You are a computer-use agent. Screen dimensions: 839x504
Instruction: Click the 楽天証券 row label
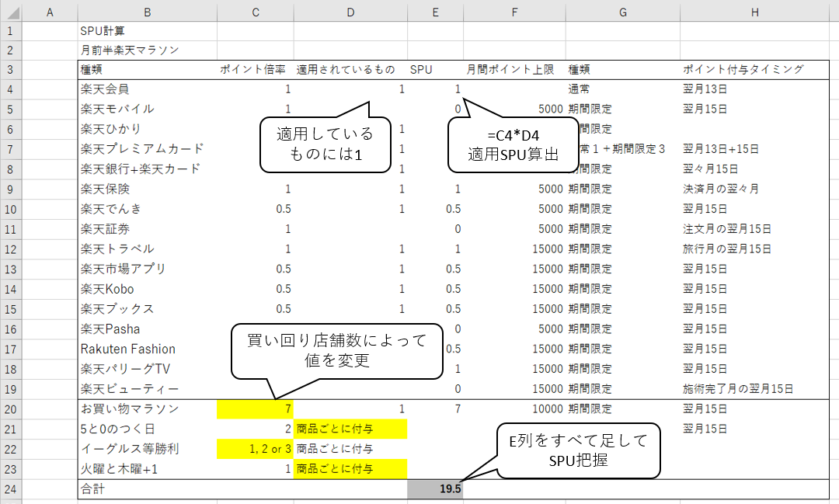147,229
